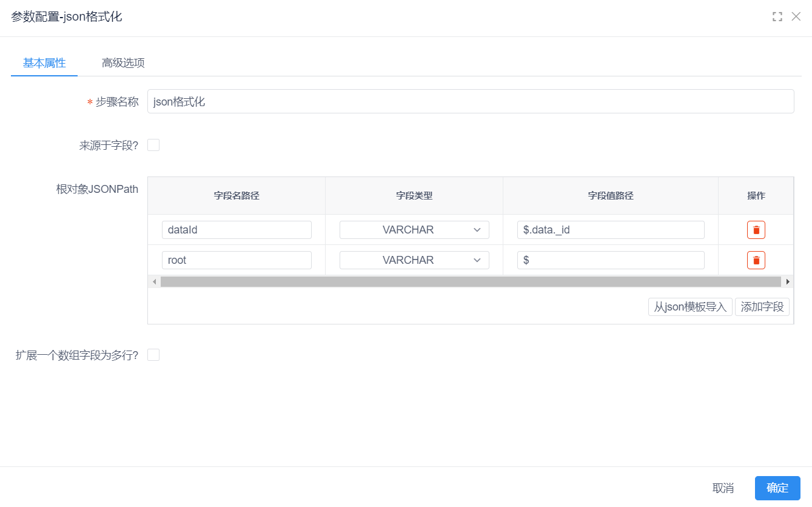
Task: Click the 字段类型 column header
Action: (x=414, y=196)
